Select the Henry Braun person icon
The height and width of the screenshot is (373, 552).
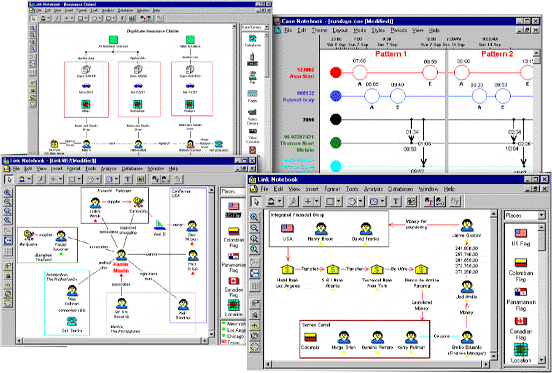(x=321, y=229)
